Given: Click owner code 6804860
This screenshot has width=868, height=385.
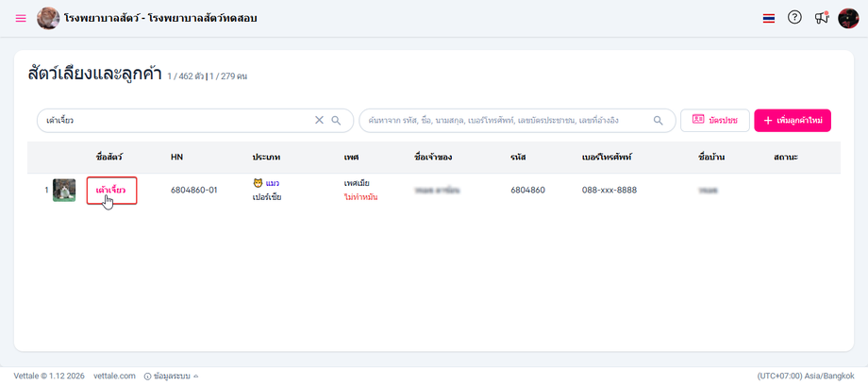Looking at the screenshot, I should pos(528,190).
